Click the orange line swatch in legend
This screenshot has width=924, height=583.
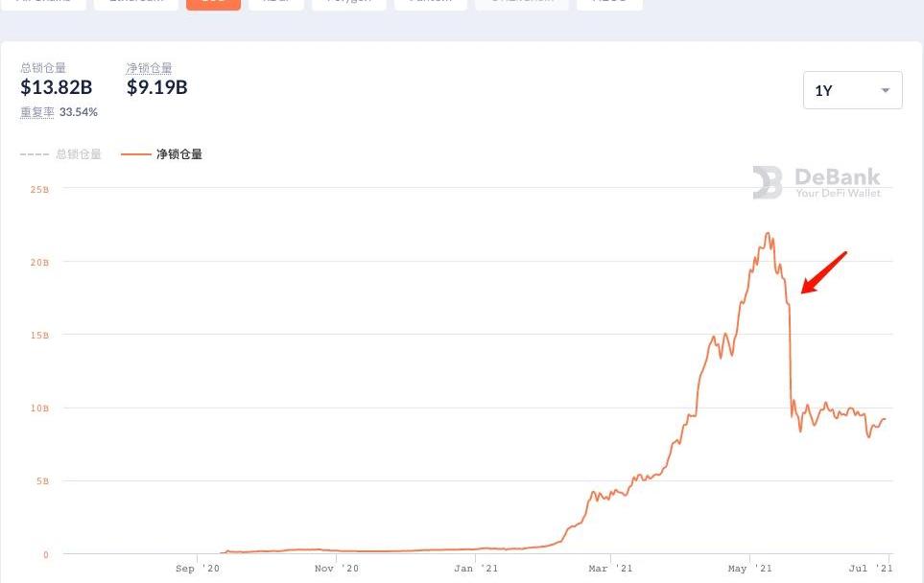point(136,154)
